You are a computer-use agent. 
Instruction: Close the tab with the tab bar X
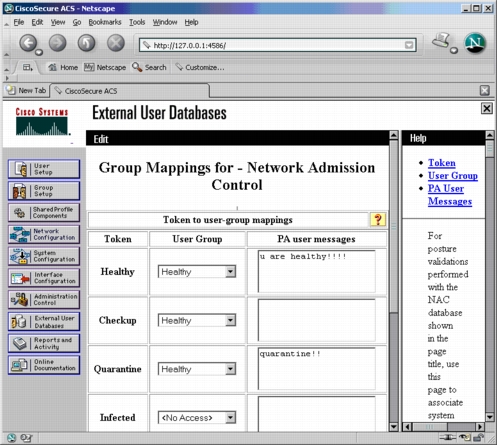(x=485, y=91)
